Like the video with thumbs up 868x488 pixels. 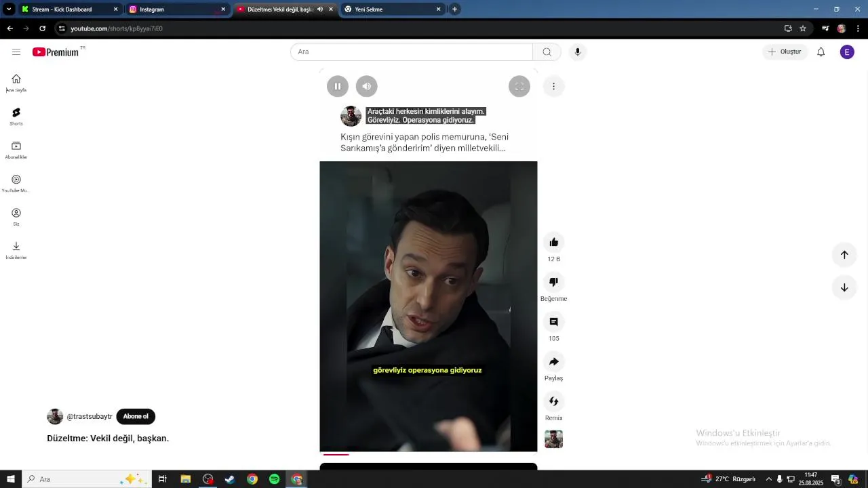pos(554,243)
